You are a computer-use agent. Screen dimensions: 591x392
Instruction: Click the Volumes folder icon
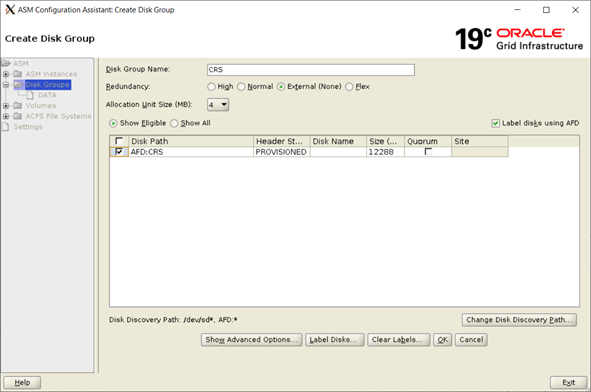(18, 106)
